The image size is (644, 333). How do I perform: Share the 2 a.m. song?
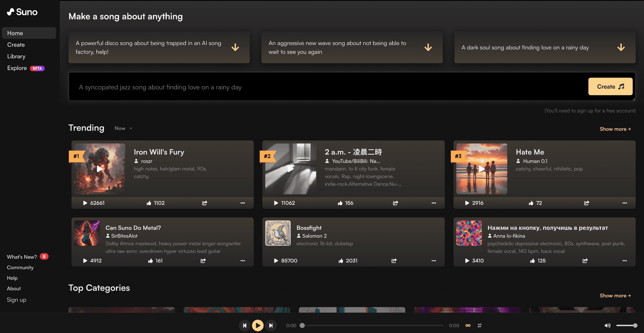pyautogui.click(x=395, y=203)
